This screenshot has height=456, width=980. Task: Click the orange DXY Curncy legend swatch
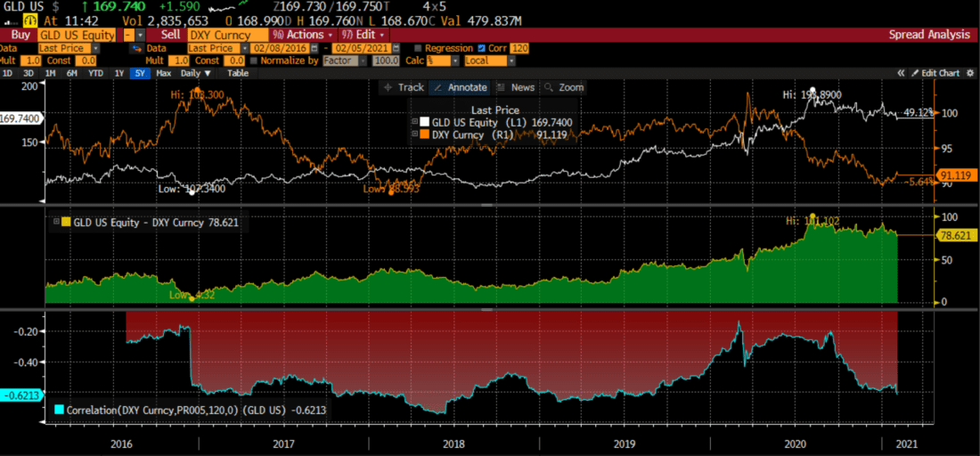pos(424,134)
